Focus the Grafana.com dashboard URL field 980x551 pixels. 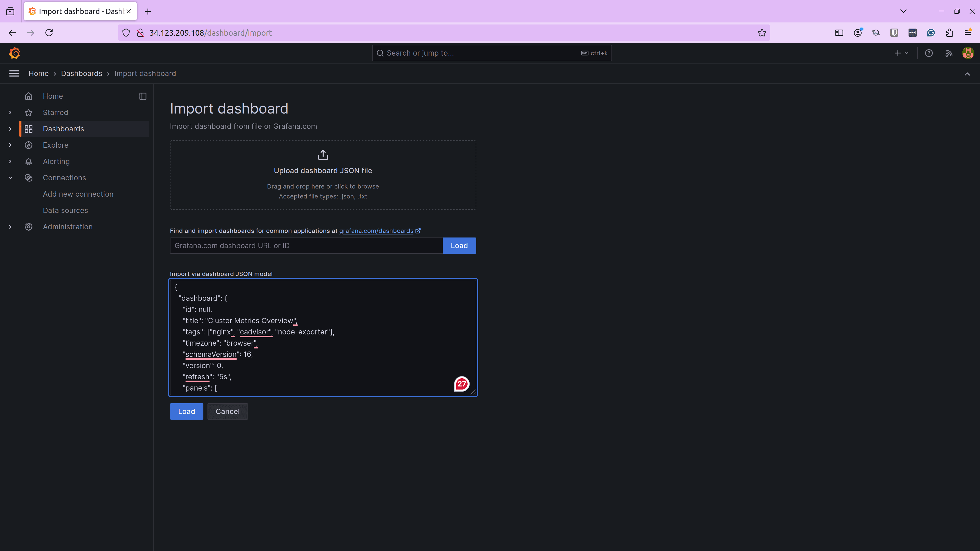click(306, 246)
